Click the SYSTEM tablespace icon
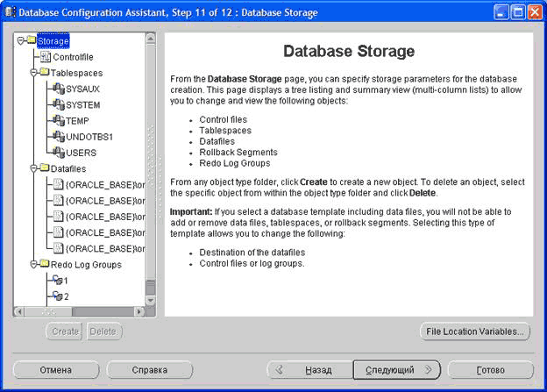The width and height of the screenshot is (547, 392). 58,104
